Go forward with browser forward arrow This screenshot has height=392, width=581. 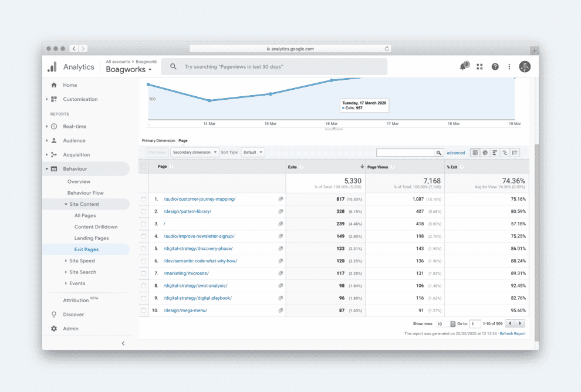point(83,49)
